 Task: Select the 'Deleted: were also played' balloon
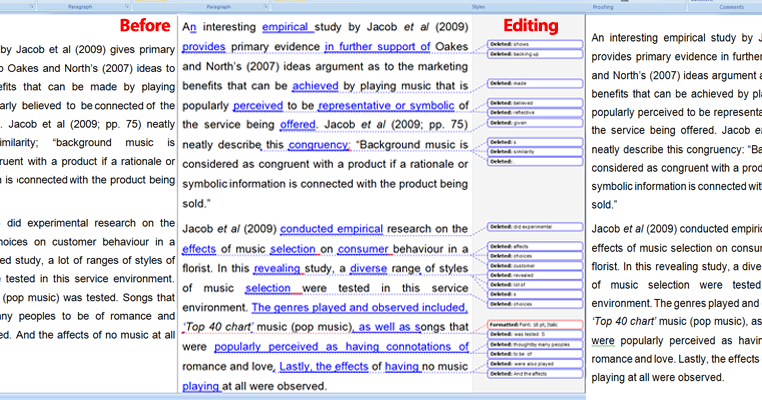click(x=535, y=364)
